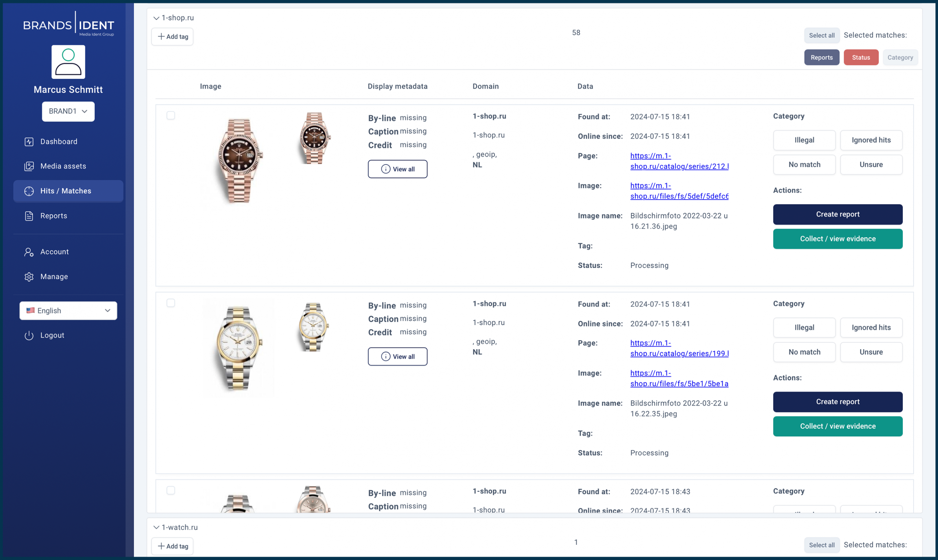
Task: Click the Add tag plus icon under 1-shop.ru
Action: pyautogui.click(x=161, y=36)
